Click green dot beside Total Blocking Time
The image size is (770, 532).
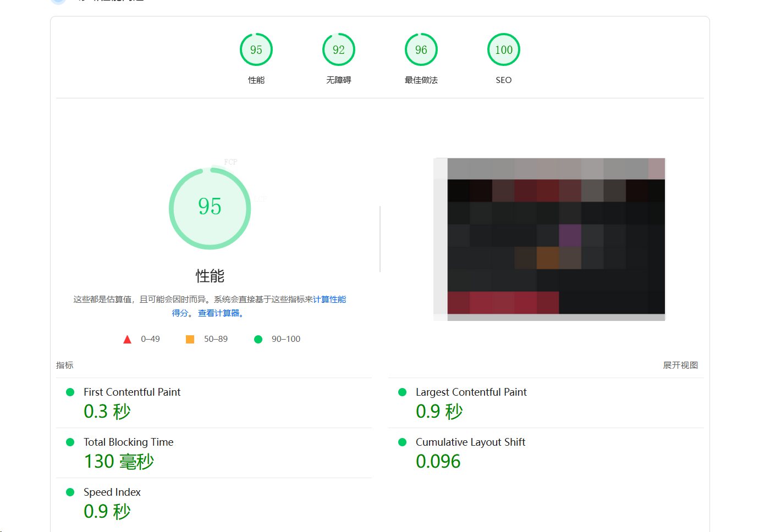click(70, 442)
